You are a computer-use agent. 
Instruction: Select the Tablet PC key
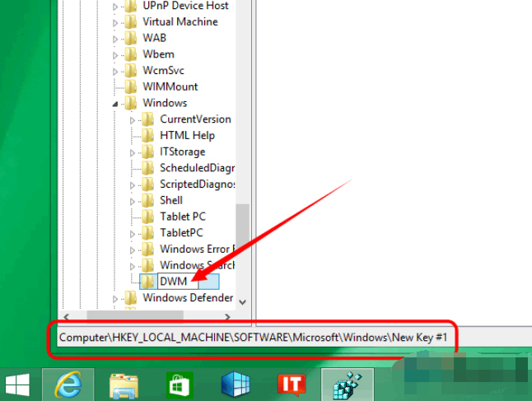pos(182,216)
